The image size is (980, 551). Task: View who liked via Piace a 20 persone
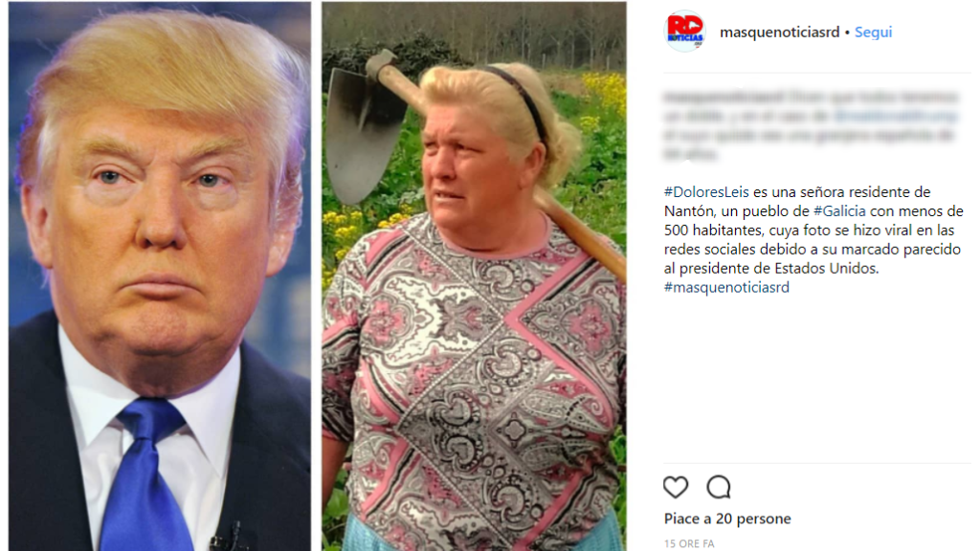[727, 518]
